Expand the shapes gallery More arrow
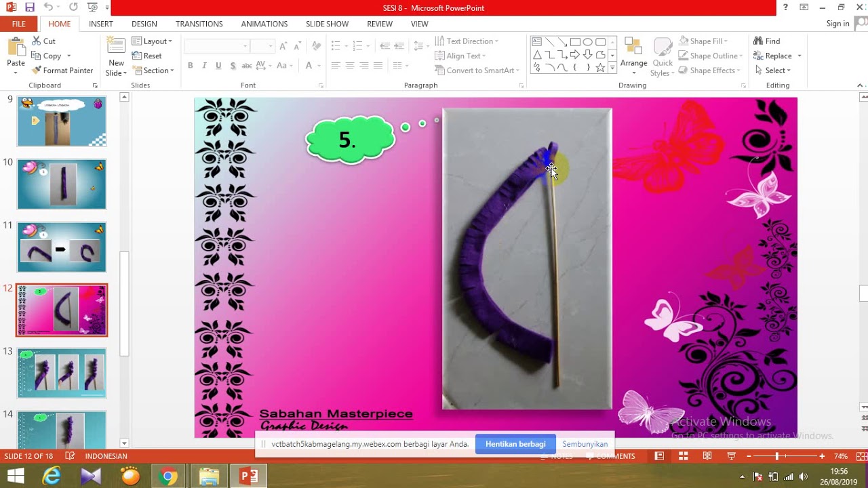Viewport: 868px width, 488px height. [612, 68]
